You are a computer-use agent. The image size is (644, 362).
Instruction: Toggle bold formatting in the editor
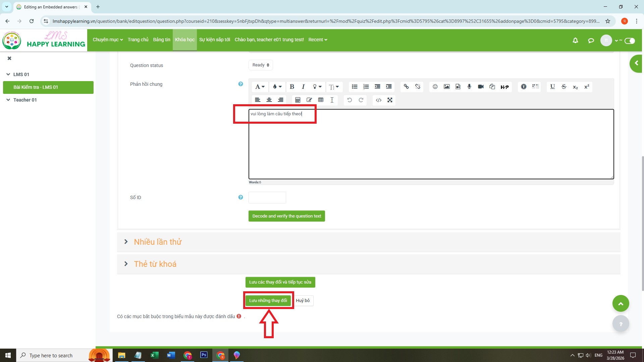pyautogui.click(x=292, y=87)
